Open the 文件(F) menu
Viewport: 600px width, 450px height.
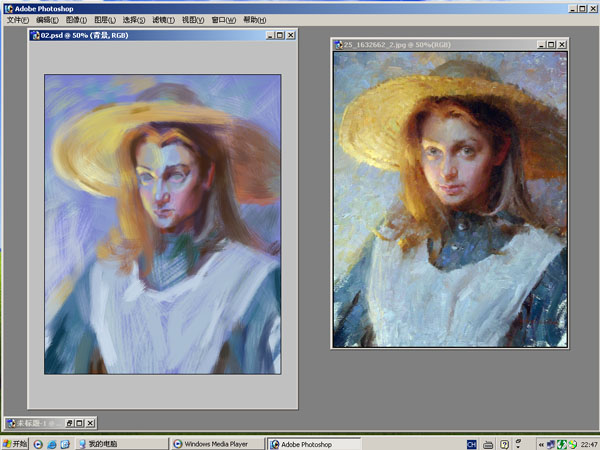click(18, 20)
